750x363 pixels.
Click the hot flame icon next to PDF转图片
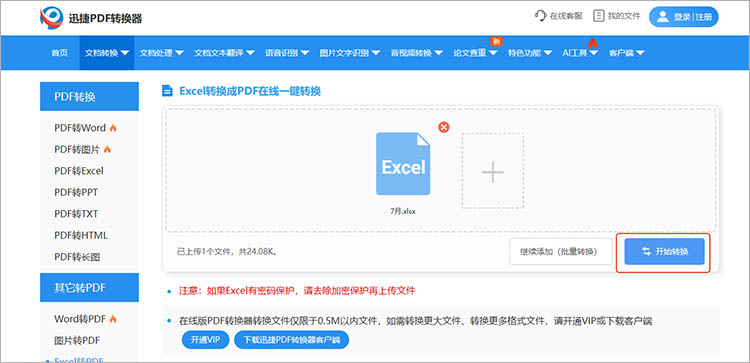107,150
